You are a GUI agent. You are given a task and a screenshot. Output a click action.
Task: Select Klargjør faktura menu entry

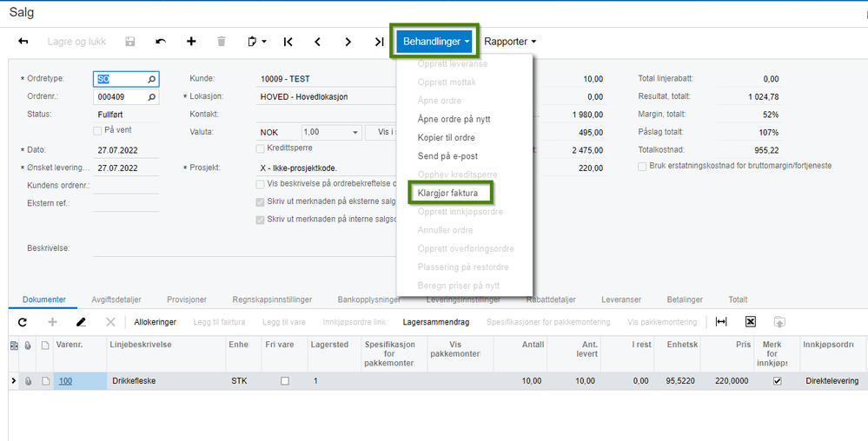447,193
